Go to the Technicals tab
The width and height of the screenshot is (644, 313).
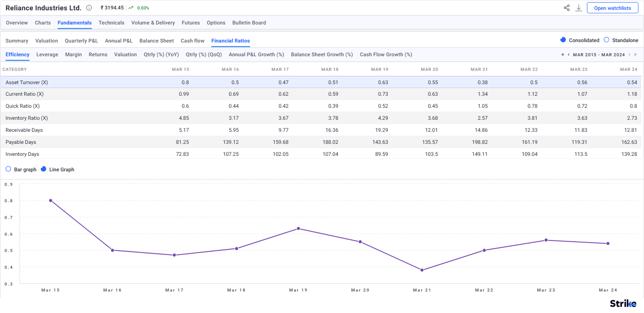[x=111, y=23]
